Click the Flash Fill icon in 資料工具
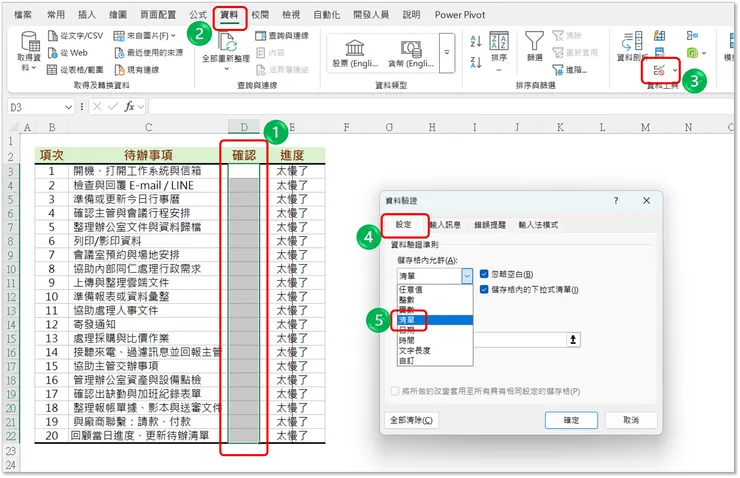 pyautogui.click(x=659, y=36)
